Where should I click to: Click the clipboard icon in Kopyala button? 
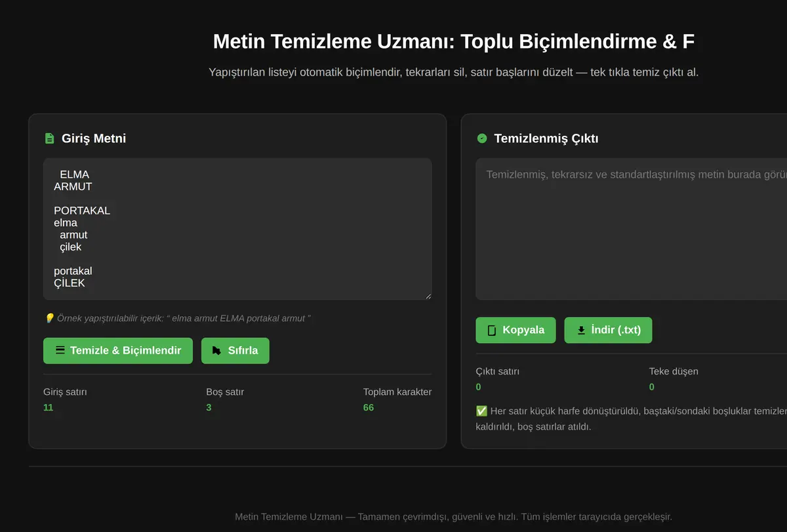click(492, 331)
